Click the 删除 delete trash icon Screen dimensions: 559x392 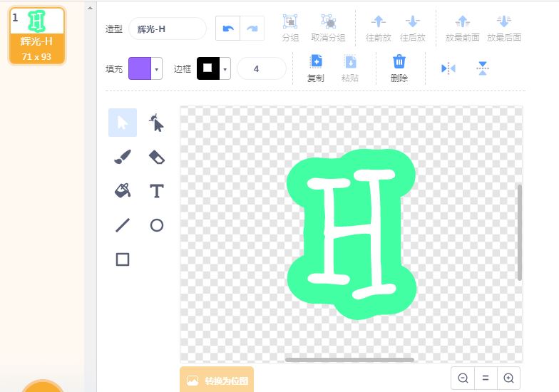coord(399,61)
